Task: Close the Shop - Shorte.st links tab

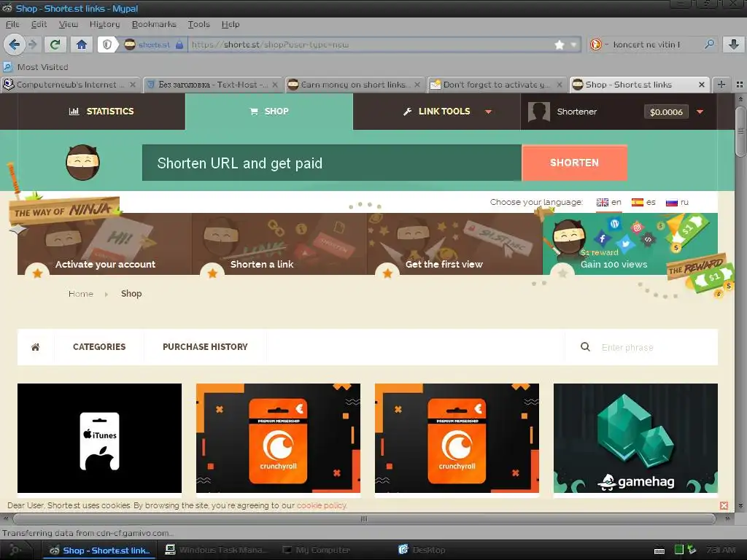Action: pyautogui.click(x=701, y=85)
